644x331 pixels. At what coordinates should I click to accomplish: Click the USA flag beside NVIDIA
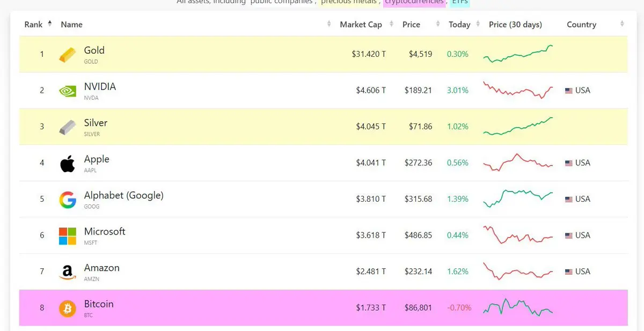pos(569,91)
